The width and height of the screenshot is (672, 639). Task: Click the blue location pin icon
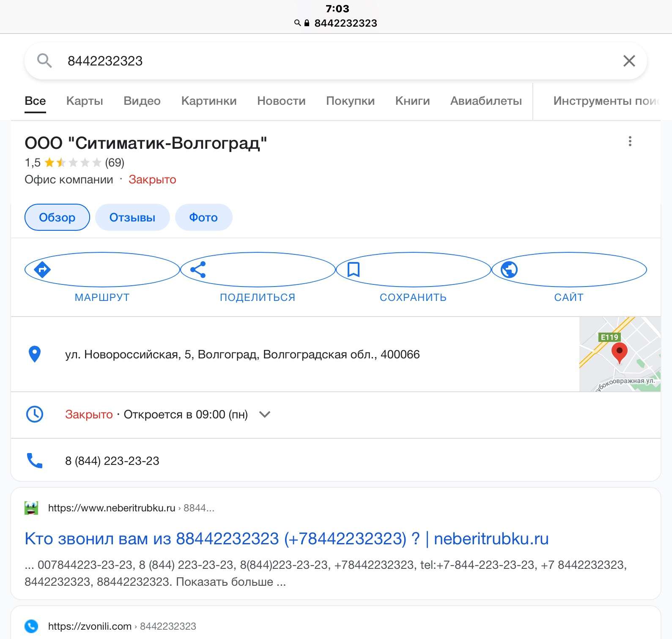pos(34,354)
